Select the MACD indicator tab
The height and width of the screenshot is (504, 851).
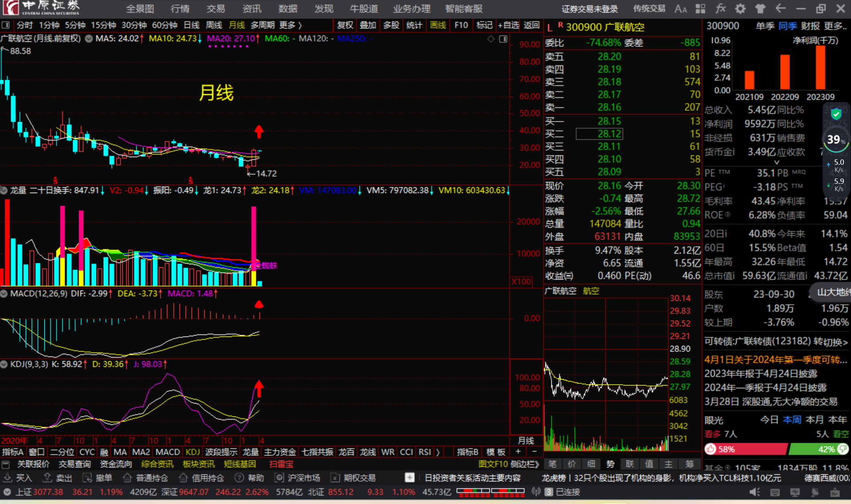pyautogui.click(x=167, y=452)
